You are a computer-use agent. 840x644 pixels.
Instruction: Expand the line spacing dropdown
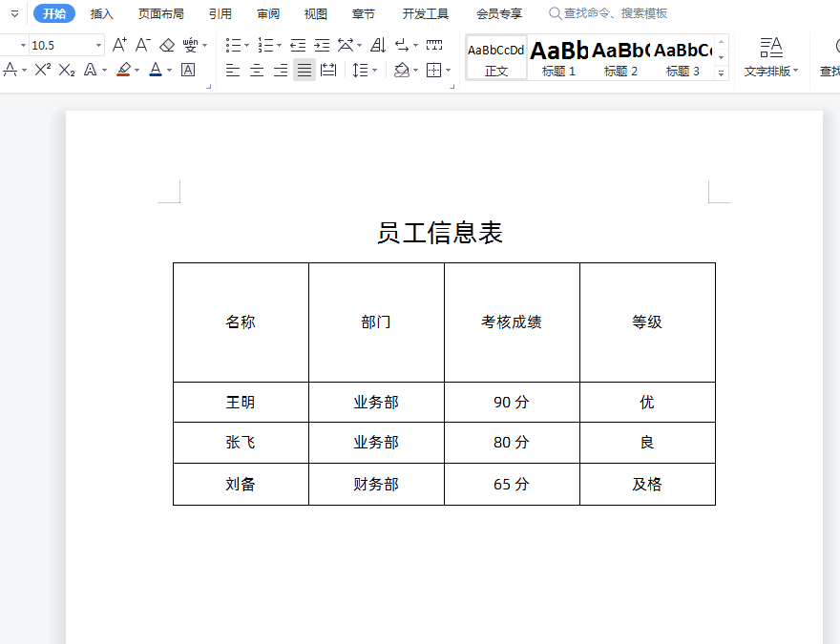tap(373, 69)
